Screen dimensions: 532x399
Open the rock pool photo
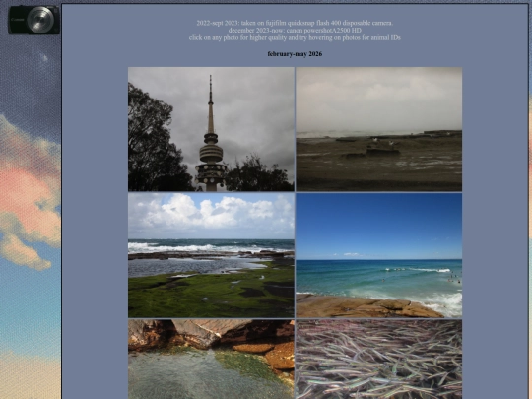click(211, 360)
